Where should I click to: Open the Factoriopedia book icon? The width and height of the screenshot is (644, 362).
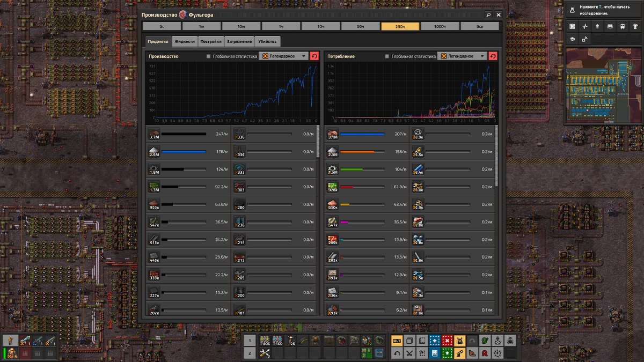click(610, 26)
